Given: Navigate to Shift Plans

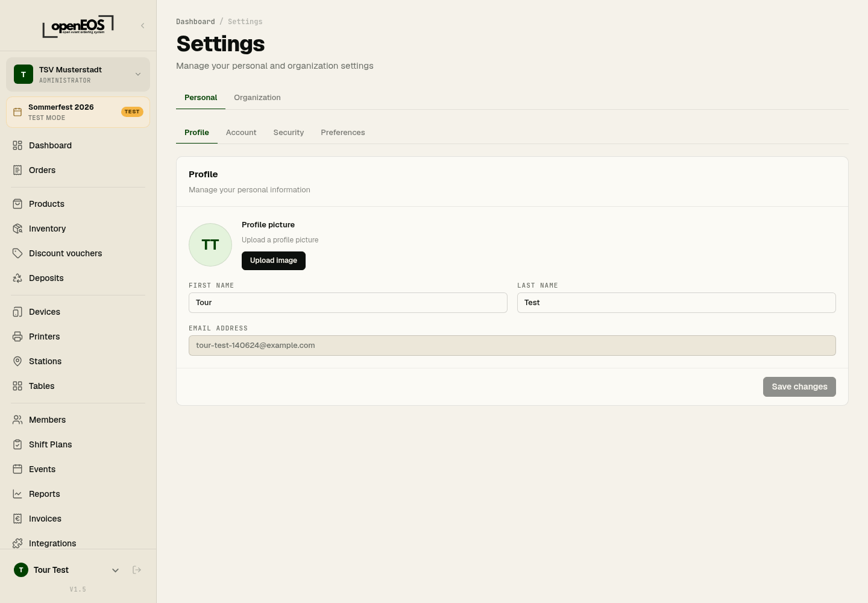Looking at the screenshot, I should click(50, 444).
